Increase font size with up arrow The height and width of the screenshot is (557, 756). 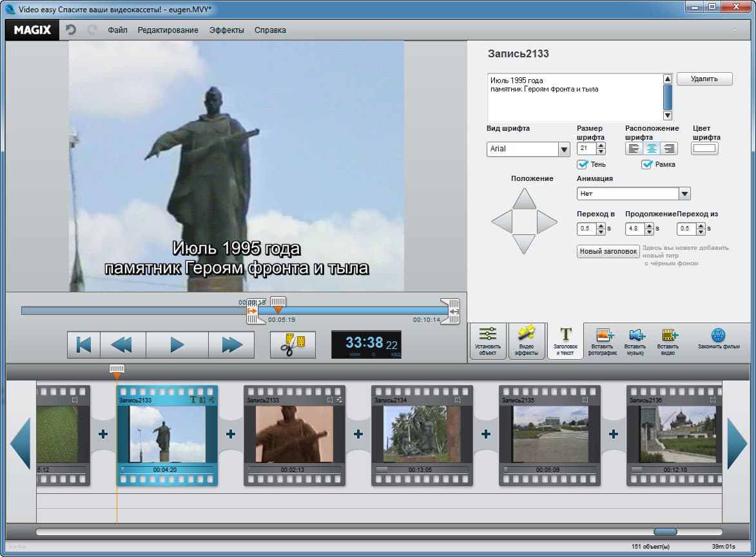[x=601, y=146]
